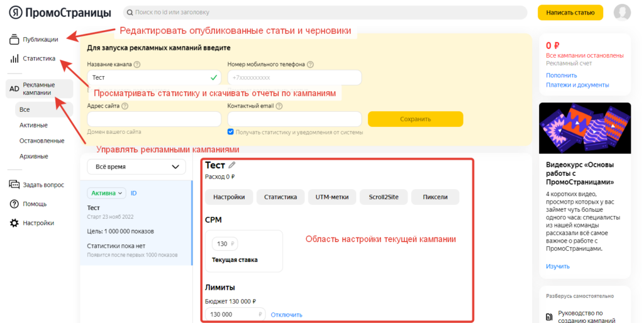The height and width of the screenshot is (323, 644).
Task: Open Настройки gear icon in sidebar
Action: 14,223
